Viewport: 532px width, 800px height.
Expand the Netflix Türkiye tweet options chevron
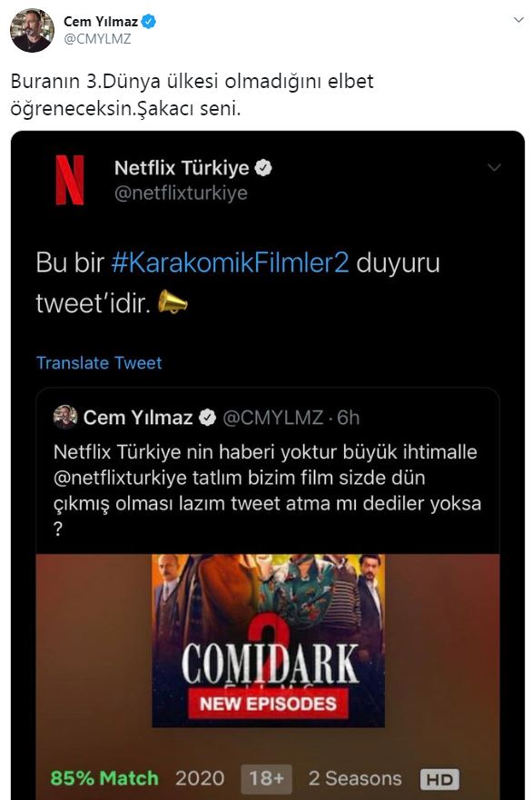click(494, 167)
